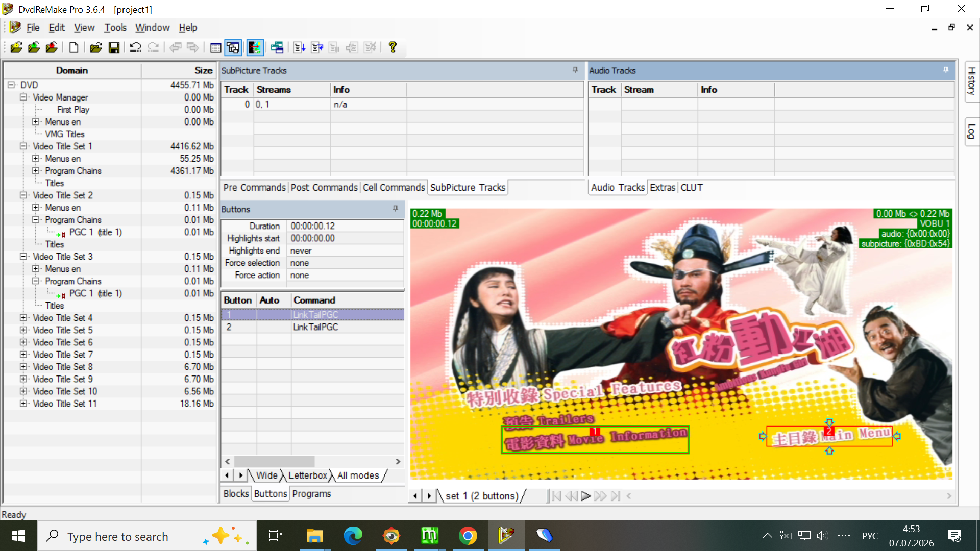This screenshot has width=980, height=551.
Task: Open the Edit menu
Action: (57, 28)
